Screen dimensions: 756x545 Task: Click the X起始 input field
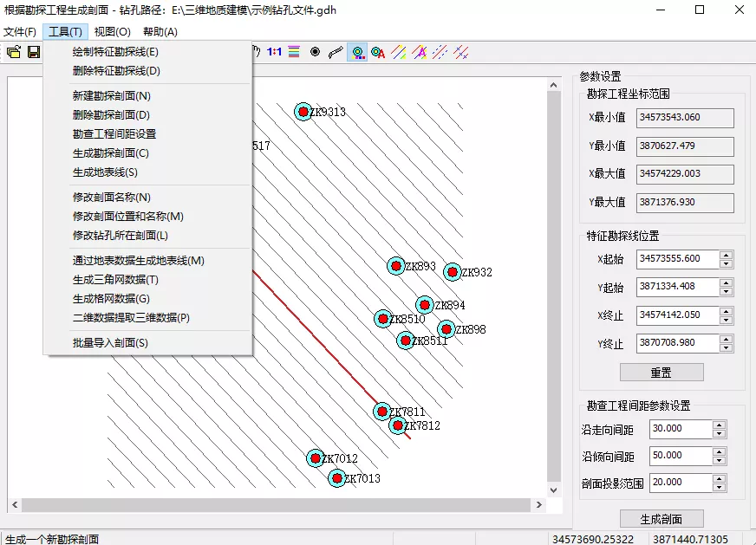[678, 259]
